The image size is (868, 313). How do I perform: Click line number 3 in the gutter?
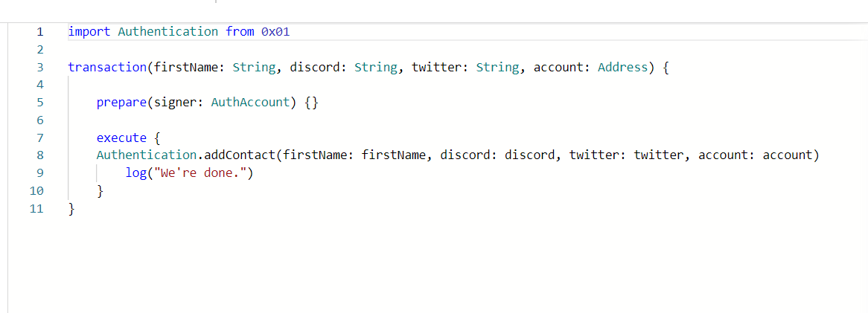(x=39, y=68)
